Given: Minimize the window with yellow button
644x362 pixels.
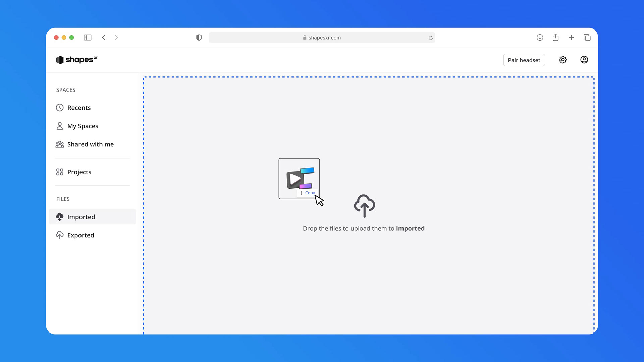Looking at the screenshot, I should [64, 38].
